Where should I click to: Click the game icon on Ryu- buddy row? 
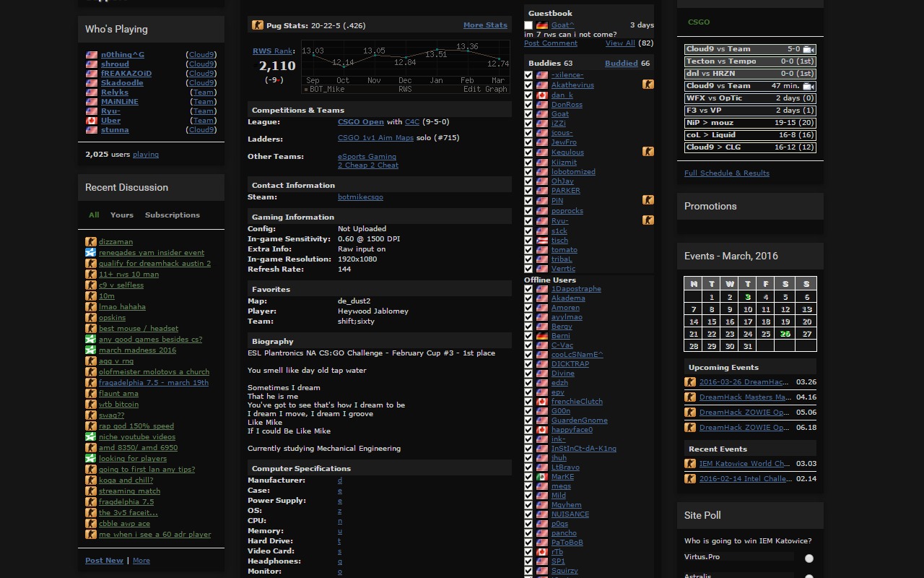point(648,220)
